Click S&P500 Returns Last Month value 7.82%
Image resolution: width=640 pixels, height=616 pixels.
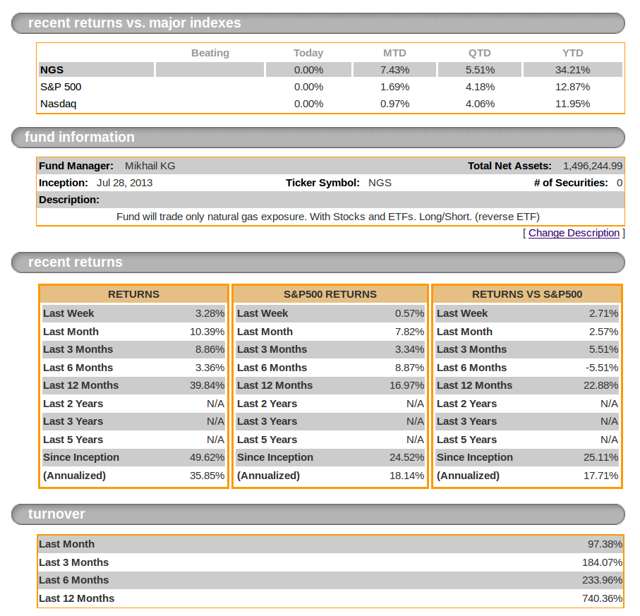[409, 332]
